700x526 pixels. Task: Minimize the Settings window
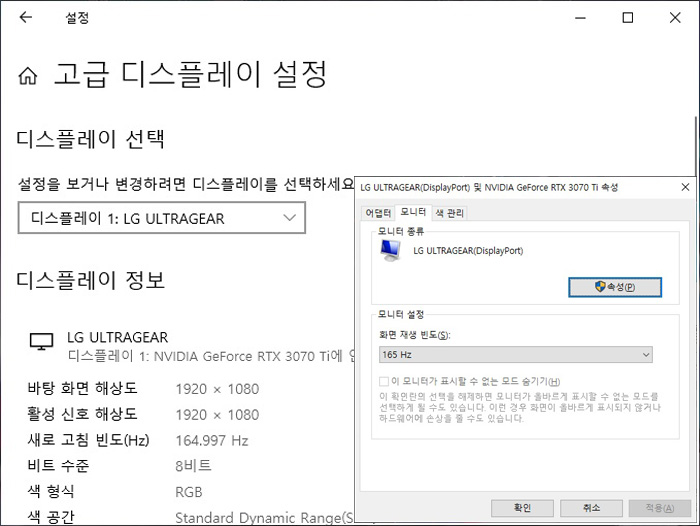pos(580,18)
